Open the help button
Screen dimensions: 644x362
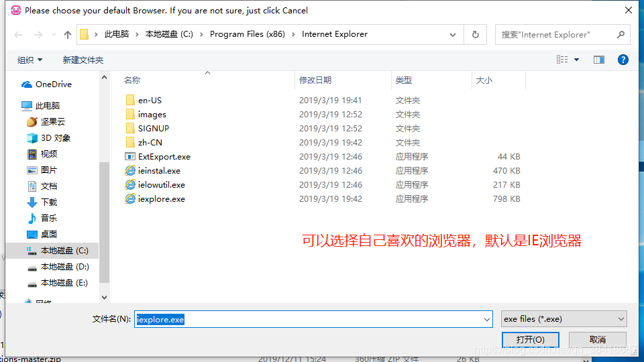pos(623,60)
